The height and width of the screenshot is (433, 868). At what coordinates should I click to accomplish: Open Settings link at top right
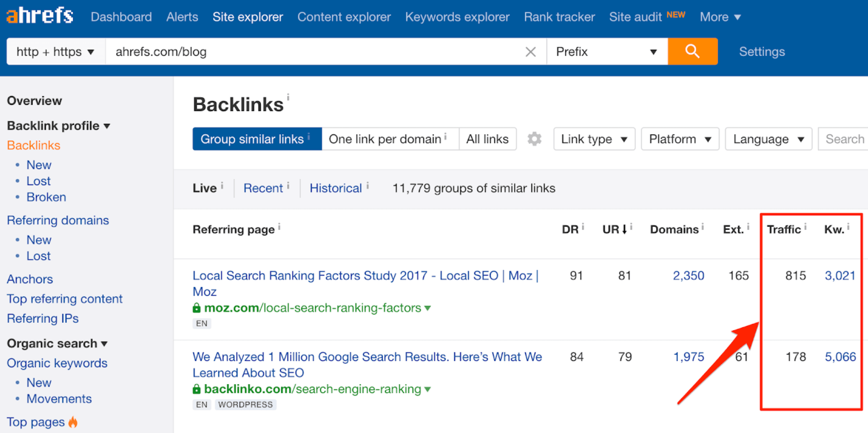tap(762, 52)
